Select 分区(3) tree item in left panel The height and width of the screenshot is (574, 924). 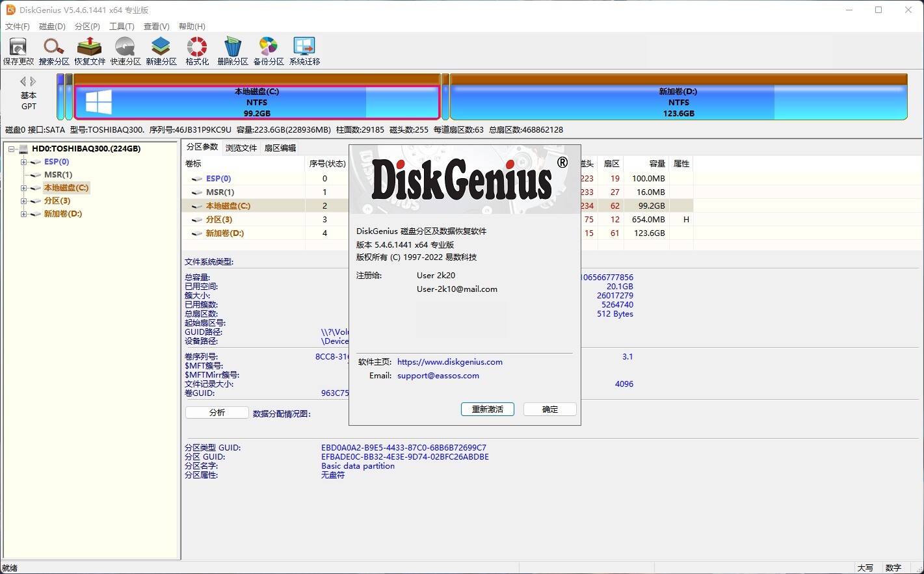pyautogui.click(x=57, y=201)
